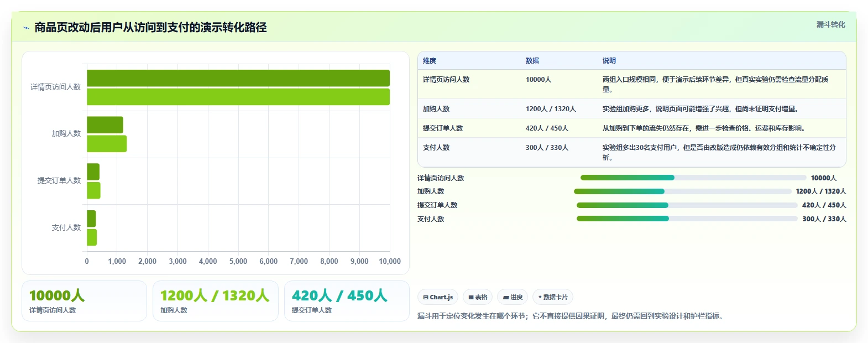Click the dark green 详情页访问人数 chart bar

[x=238, y=78]
